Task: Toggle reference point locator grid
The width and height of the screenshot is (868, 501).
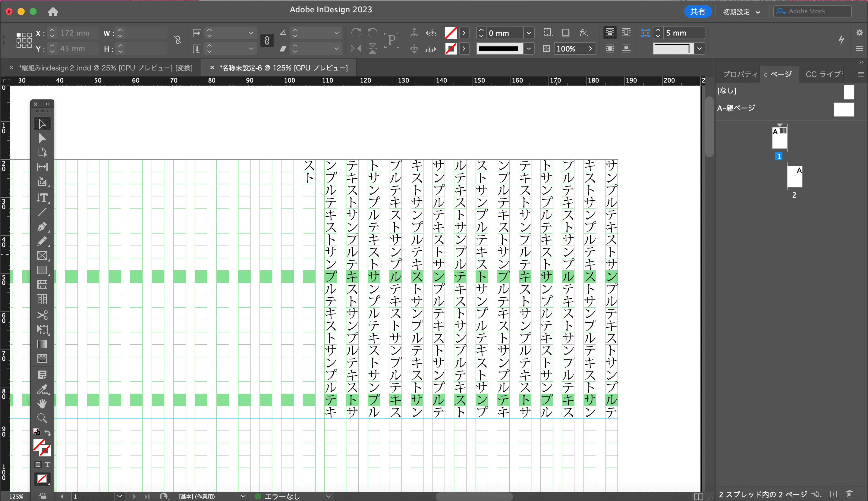Action: click(x=24, y=40)
